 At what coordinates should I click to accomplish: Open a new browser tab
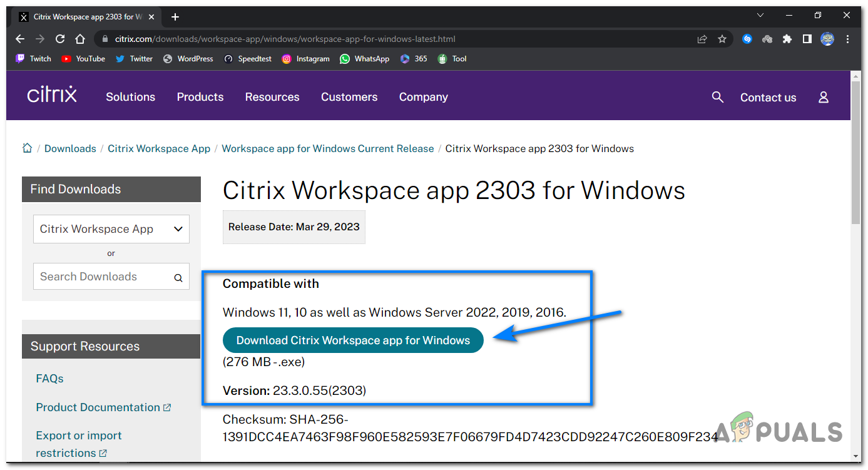click(x=175, y=17)
